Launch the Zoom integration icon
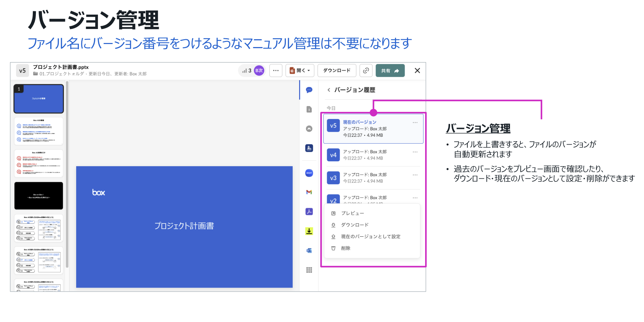This screenshot has height=322, width=644. (x=309, y=173)
